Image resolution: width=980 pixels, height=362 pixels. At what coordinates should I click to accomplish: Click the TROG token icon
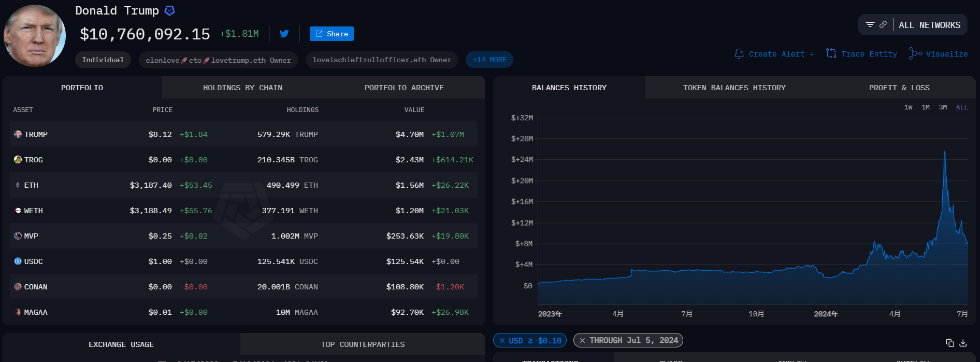point(18,160)
